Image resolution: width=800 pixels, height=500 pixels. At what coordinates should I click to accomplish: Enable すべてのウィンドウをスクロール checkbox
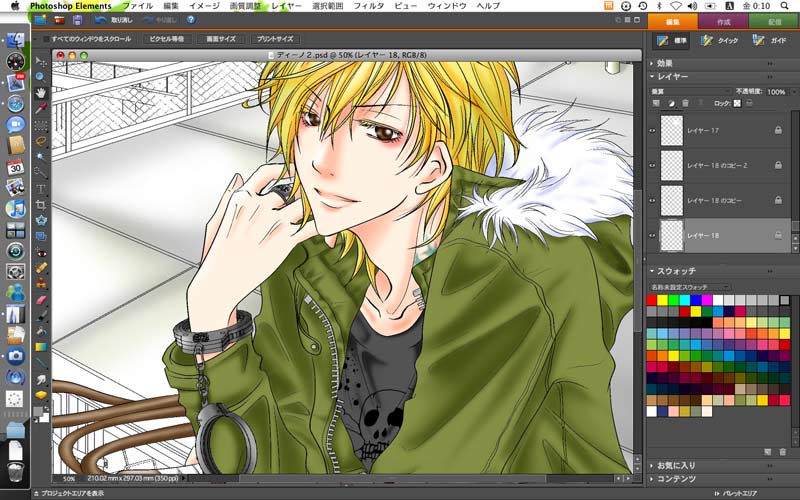point(46,39)
